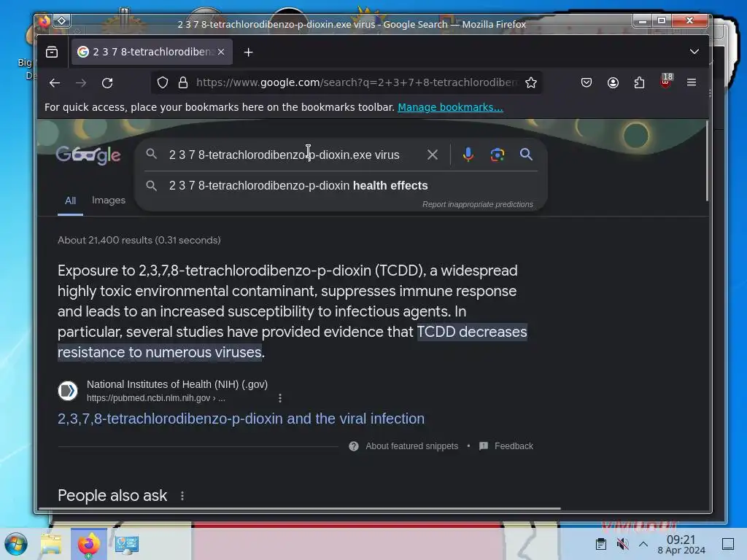Reload the current page
This screenshot has width=747, height=560.
(x=107, y=83)
